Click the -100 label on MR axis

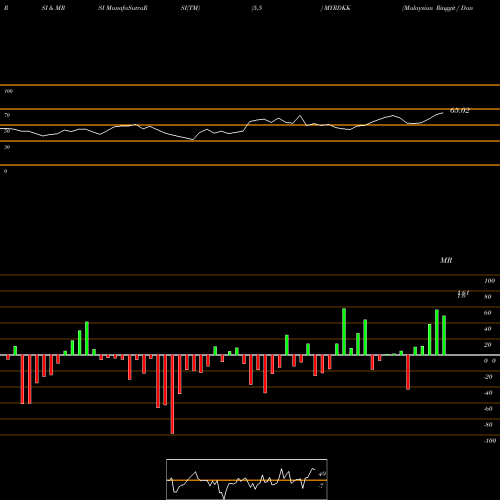490,441
